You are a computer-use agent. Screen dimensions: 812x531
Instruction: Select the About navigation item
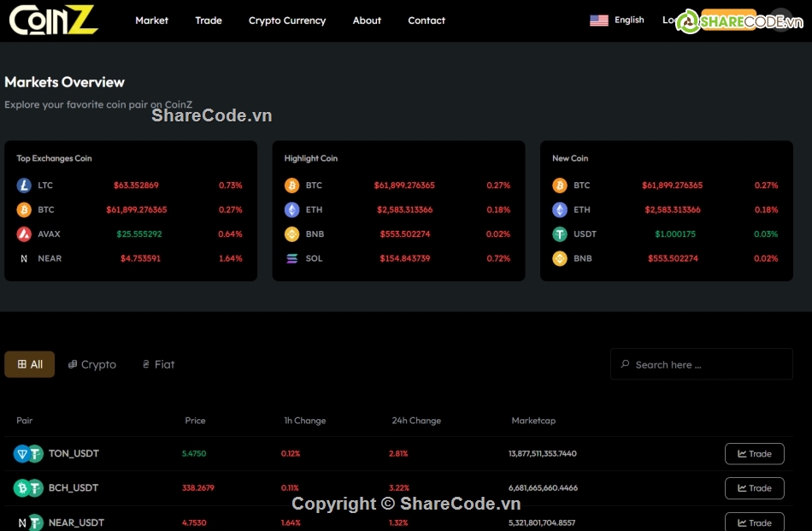point(367,21)
